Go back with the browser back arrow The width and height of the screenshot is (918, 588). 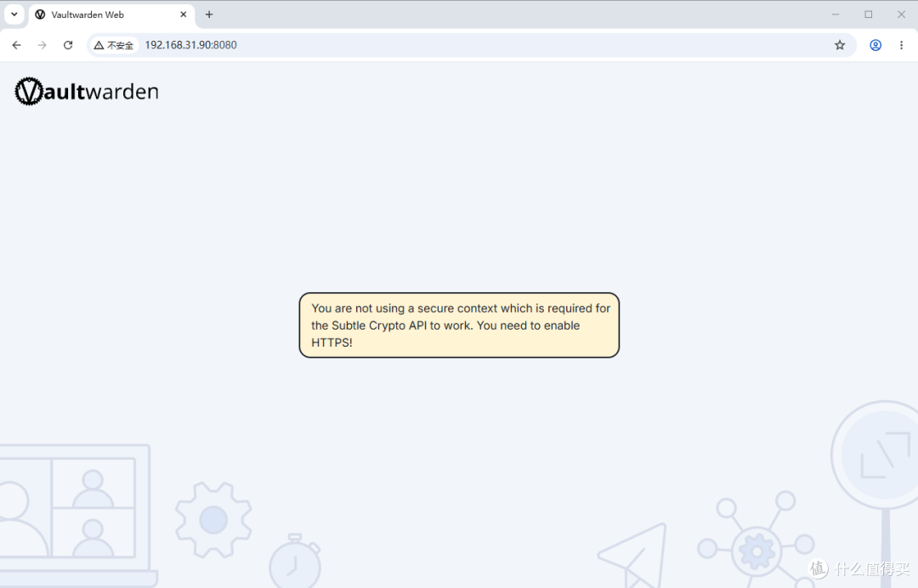16,45
